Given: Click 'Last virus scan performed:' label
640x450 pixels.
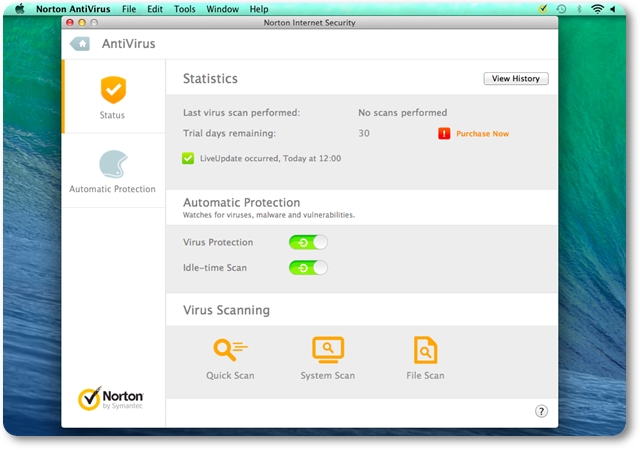Looking at the screenshot, I should [241, 112].
